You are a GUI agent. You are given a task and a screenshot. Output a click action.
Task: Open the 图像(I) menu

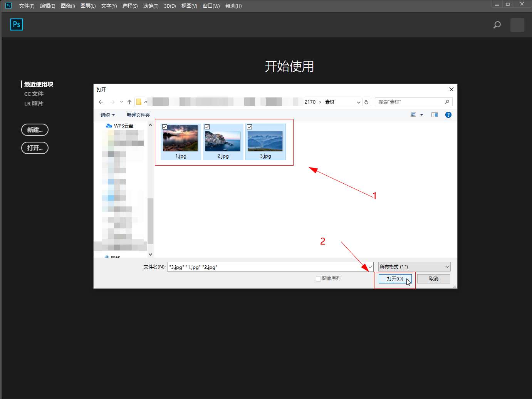pyautogui.click(x=68, y=6)
